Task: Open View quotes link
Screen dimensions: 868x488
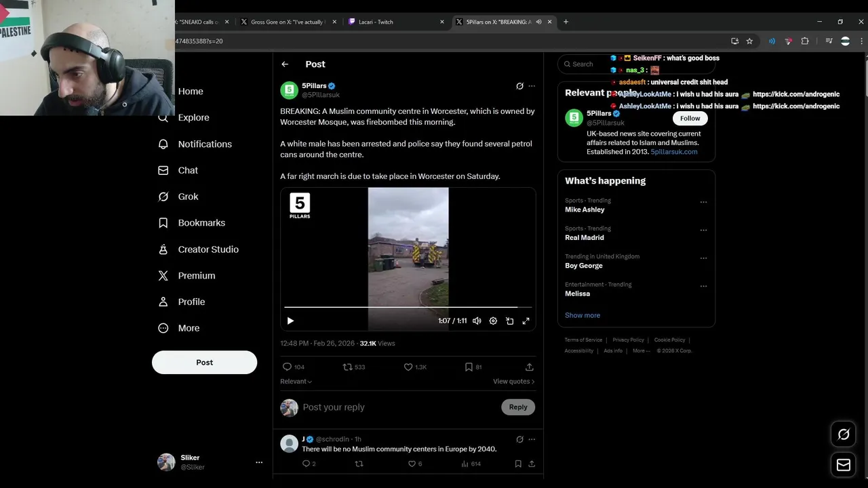Action: [513, 382]
